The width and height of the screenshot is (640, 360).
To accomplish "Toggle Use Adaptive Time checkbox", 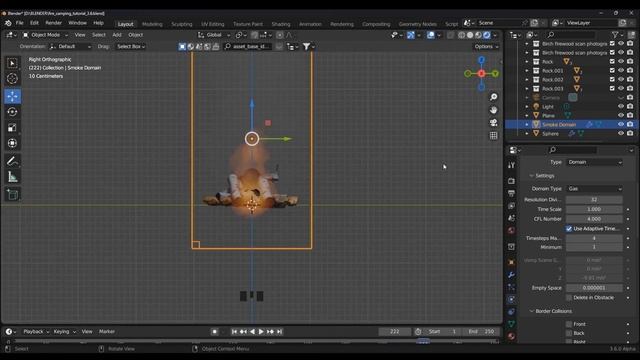I will coord(569,229).
